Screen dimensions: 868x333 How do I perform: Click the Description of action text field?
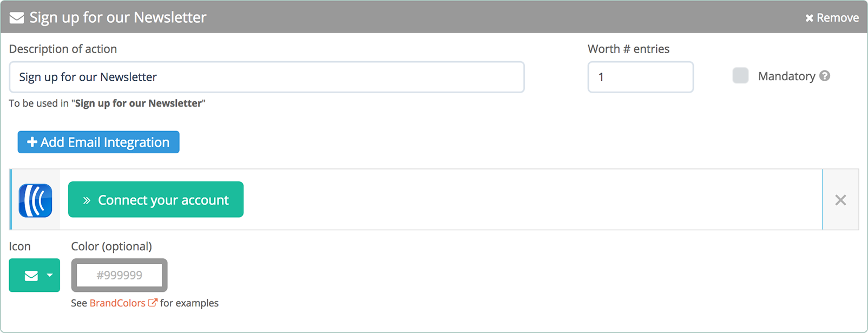(x=267, y=77)
